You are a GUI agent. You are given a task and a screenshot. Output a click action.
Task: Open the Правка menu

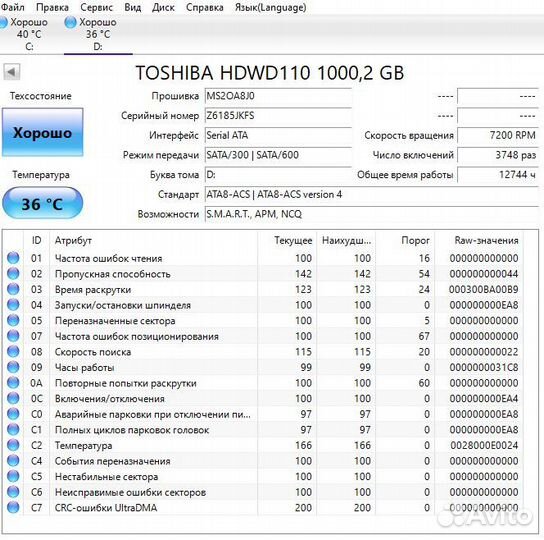click(52, 7)
